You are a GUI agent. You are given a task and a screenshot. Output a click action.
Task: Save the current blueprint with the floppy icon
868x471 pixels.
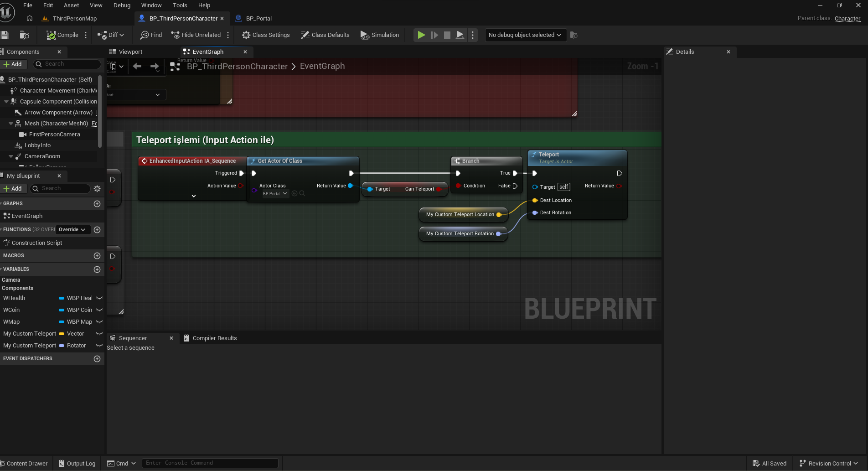tap(5, 35)
